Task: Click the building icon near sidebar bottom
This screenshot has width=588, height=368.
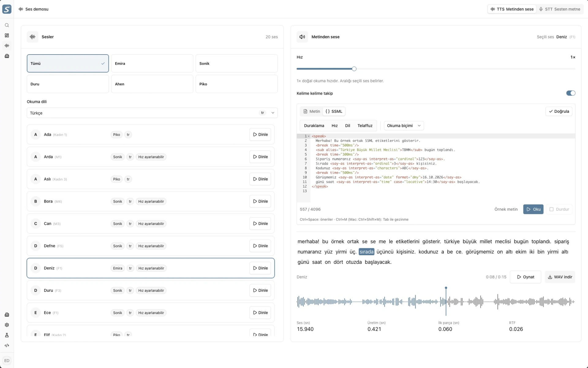Action: [7, 315]
